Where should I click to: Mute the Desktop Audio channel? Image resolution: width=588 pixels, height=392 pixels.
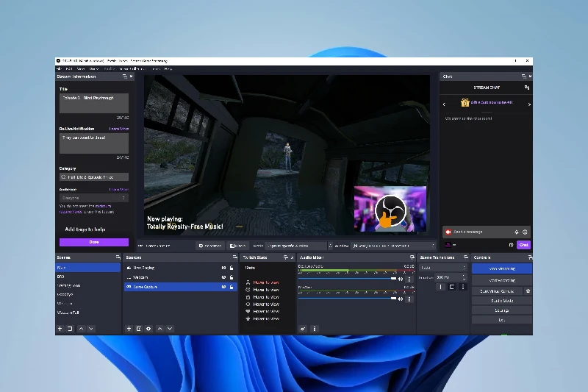click(401, 279)
